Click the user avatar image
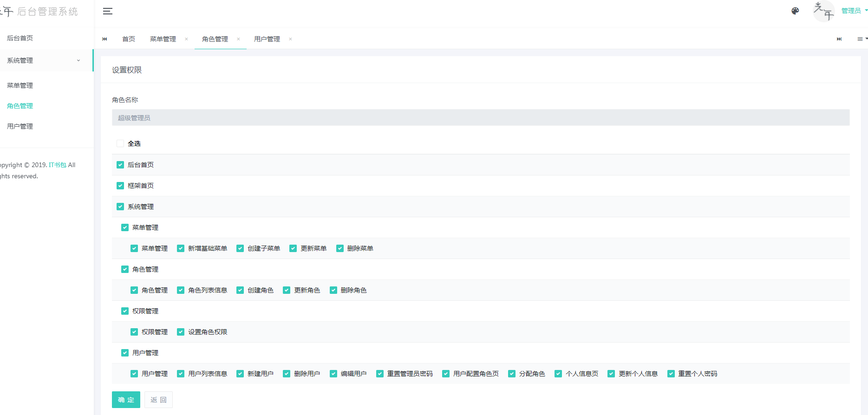The image size is (868, 415). (823, 11)
